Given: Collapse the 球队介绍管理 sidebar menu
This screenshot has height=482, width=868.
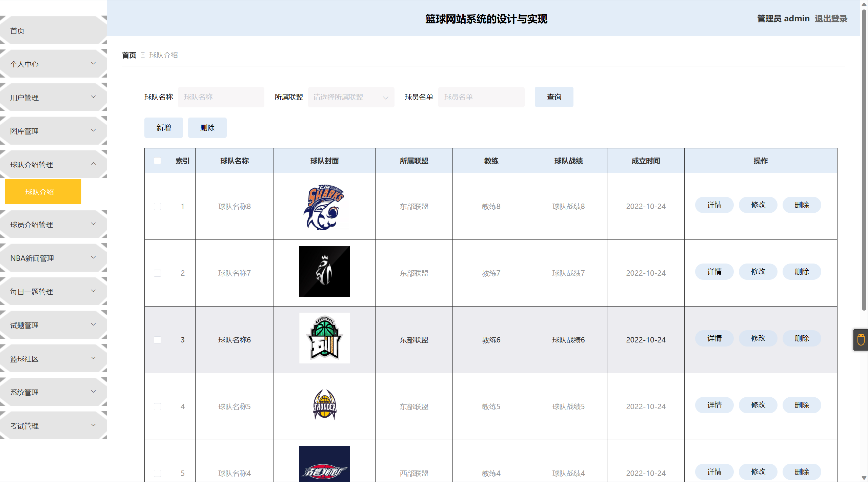Looking at the screenshot, I should tap(53, 165).
